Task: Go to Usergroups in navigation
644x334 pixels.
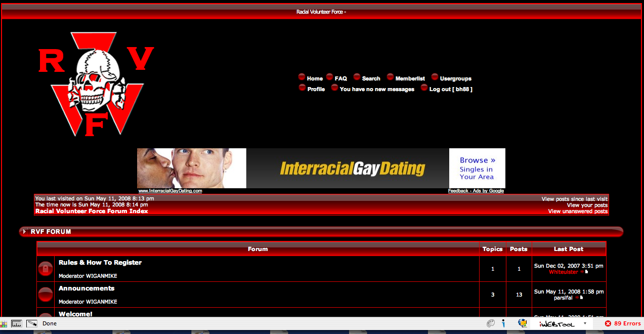Action: (x=455, y=78)
